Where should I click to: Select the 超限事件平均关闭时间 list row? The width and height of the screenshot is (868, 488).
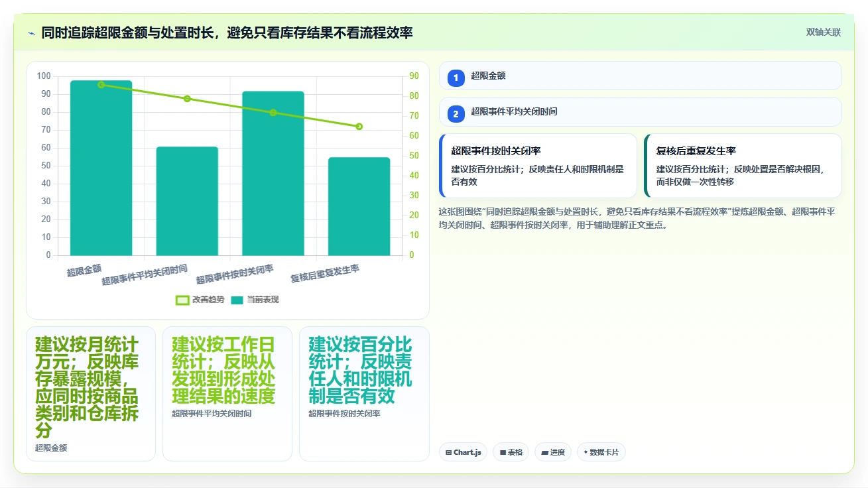(x=640, y=111)
